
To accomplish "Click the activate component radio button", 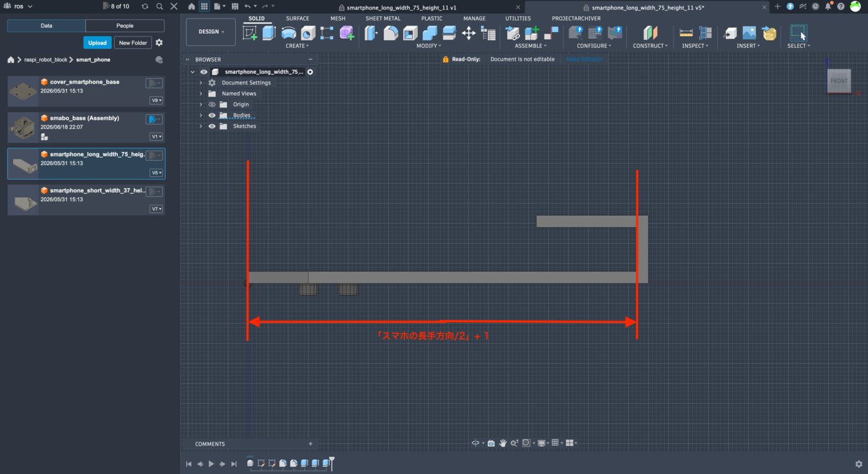I will click(310, 72).
